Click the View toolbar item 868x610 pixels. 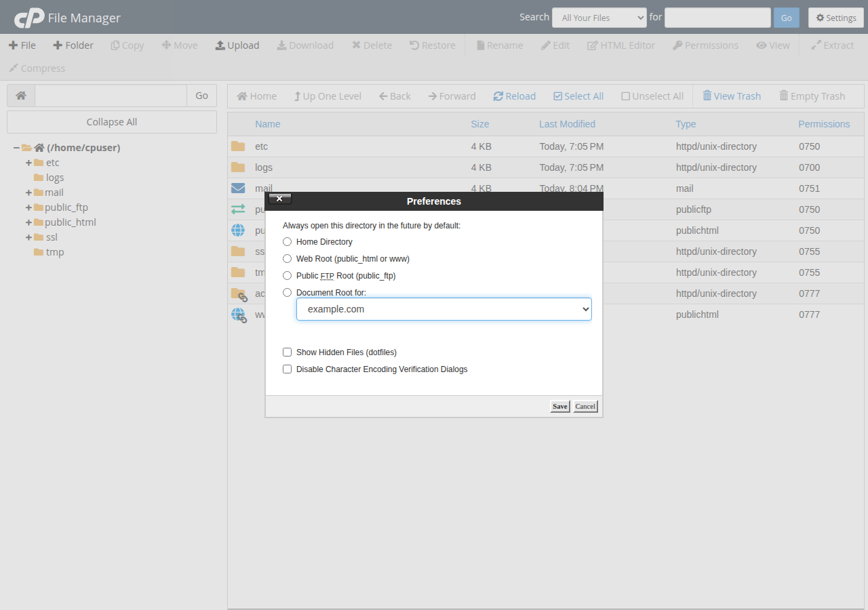[x=773, y=45]
